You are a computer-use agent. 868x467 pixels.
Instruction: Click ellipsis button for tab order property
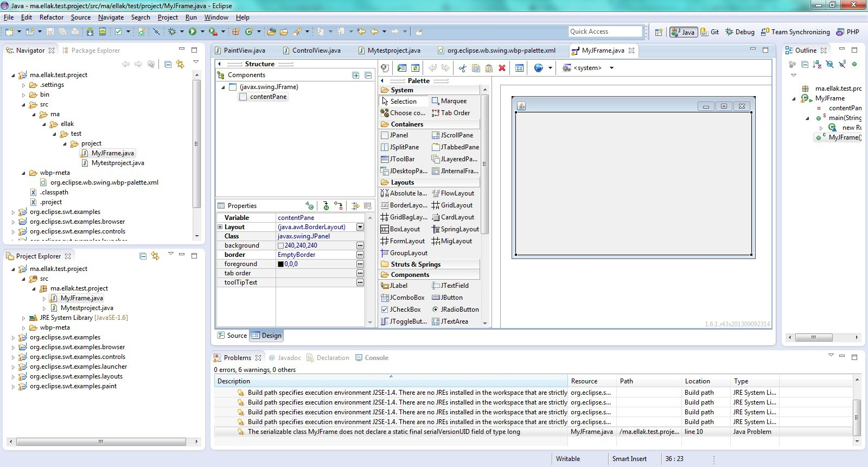click(x=360, y=273)
